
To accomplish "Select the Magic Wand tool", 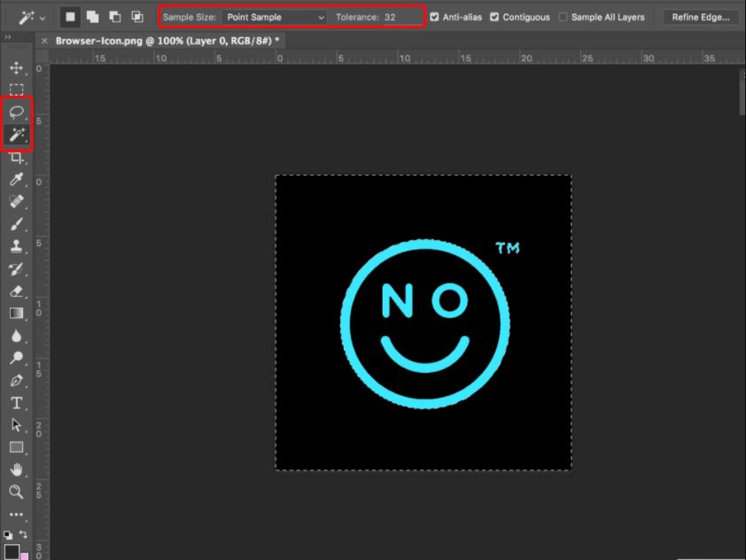I will pyautogui.click(x=16, y=135).
